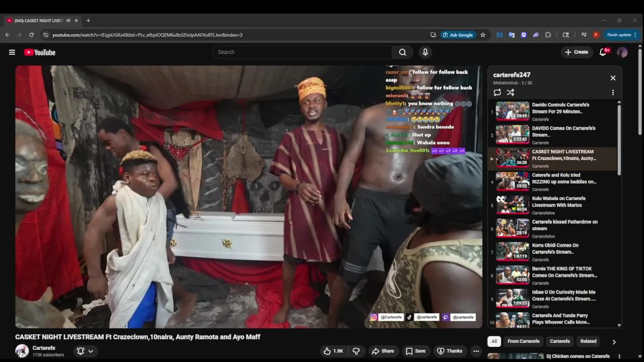Click the browser address bar
Viewport: 644px width, 362px height.
click(236, 35)
